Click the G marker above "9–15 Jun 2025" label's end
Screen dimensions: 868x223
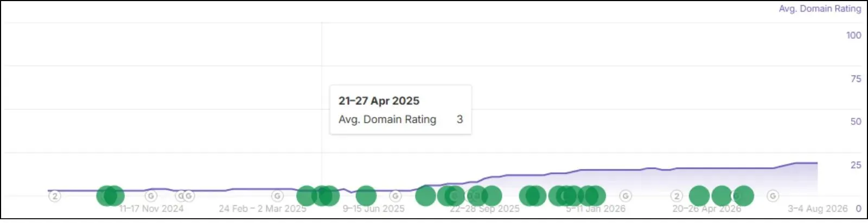395,196
